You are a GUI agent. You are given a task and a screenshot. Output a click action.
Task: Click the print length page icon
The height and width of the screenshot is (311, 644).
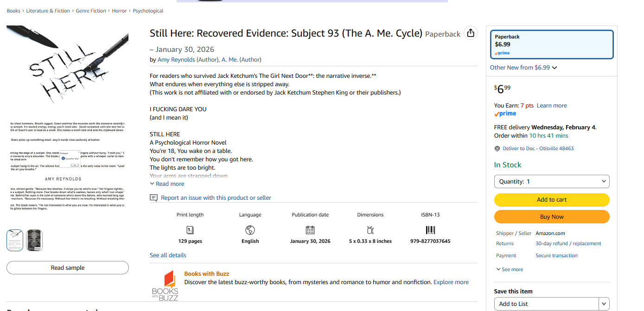[x=190, y=230]
